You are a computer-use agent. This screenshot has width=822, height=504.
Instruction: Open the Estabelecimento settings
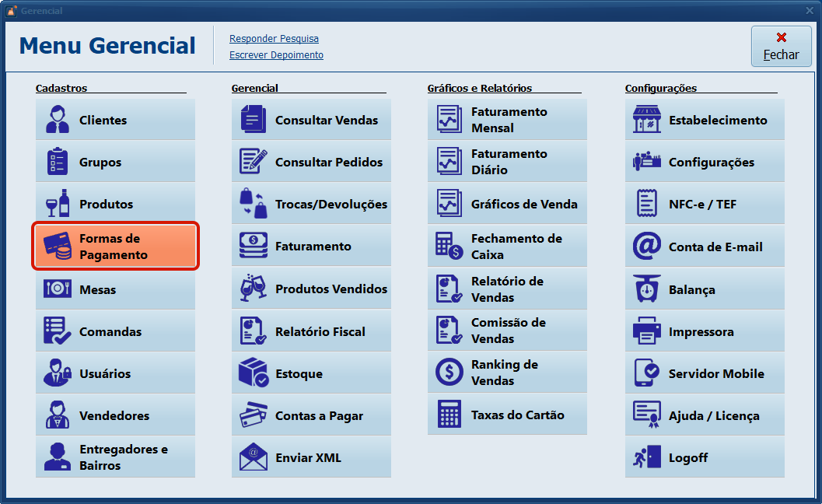tap(705, 120)
